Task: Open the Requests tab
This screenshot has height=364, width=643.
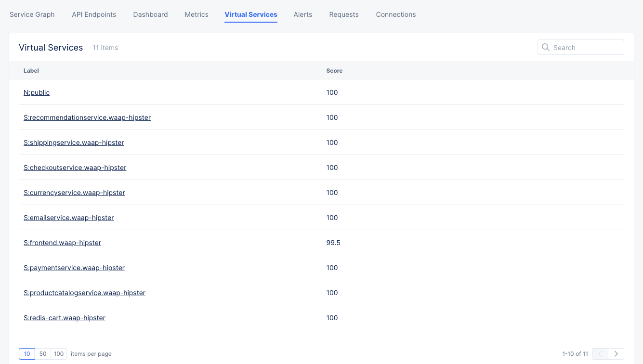Action: pyautogui.click(x=343, y=14)
